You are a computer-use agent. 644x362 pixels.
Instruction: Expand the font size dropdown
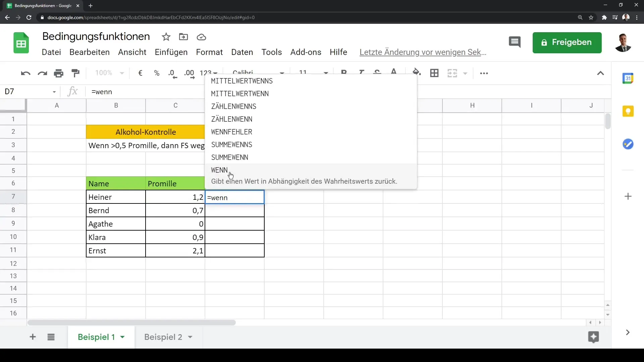tap(326, 73)
